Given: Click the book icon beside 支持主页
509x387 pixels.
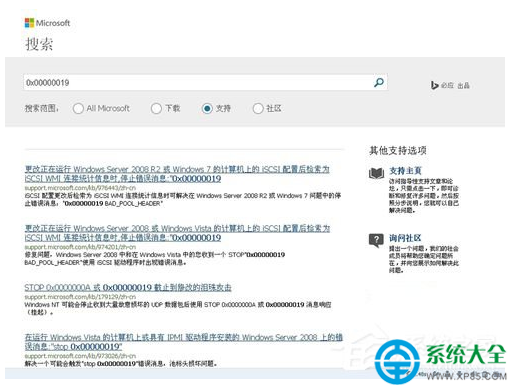Looking at the screenshot, I should tap(376, 173).
